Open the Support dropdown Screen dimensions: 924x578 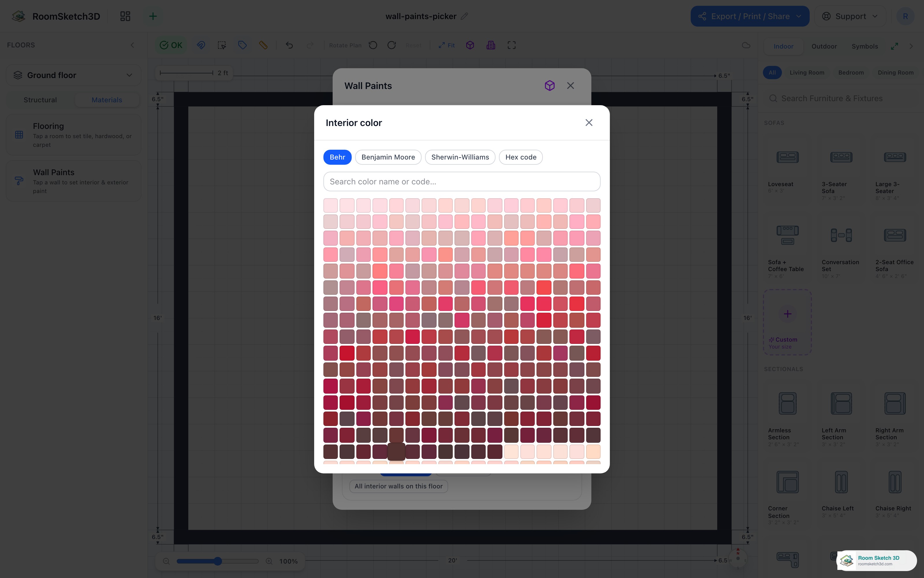click(x=850, y=16)
